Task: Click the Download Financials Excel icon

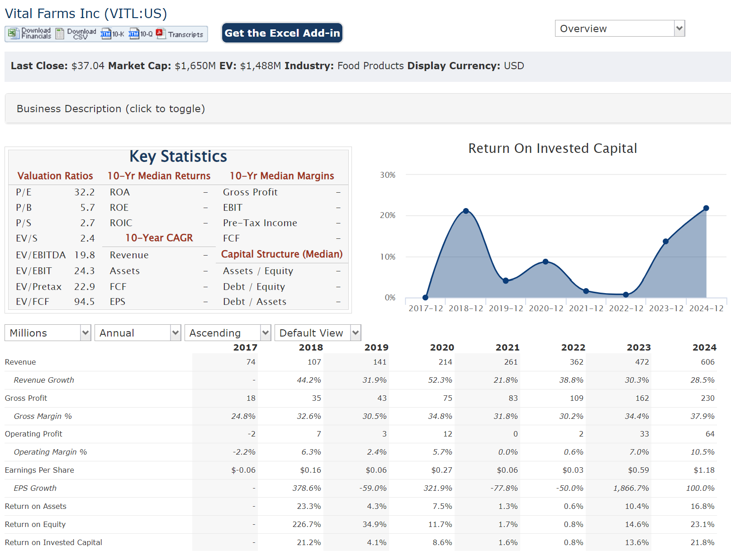Action: coord(13,33)
